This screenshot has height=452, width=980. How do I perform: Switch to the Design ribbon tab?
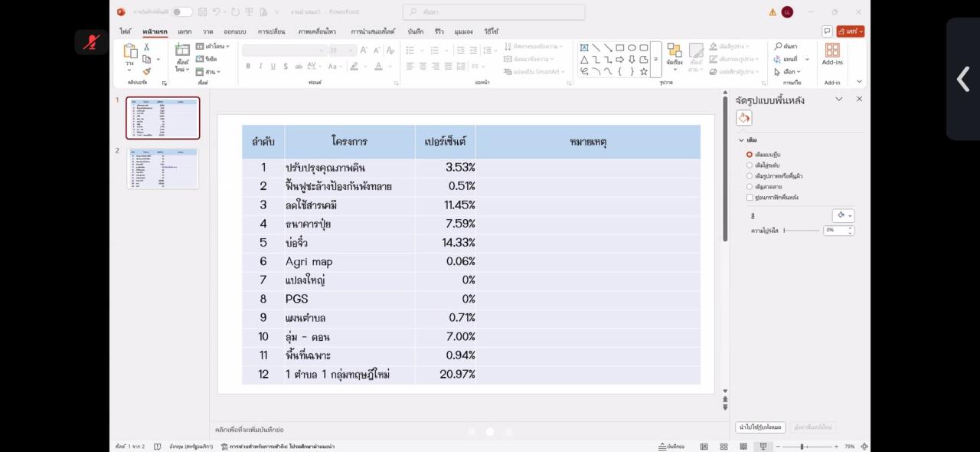coord(234,31)
